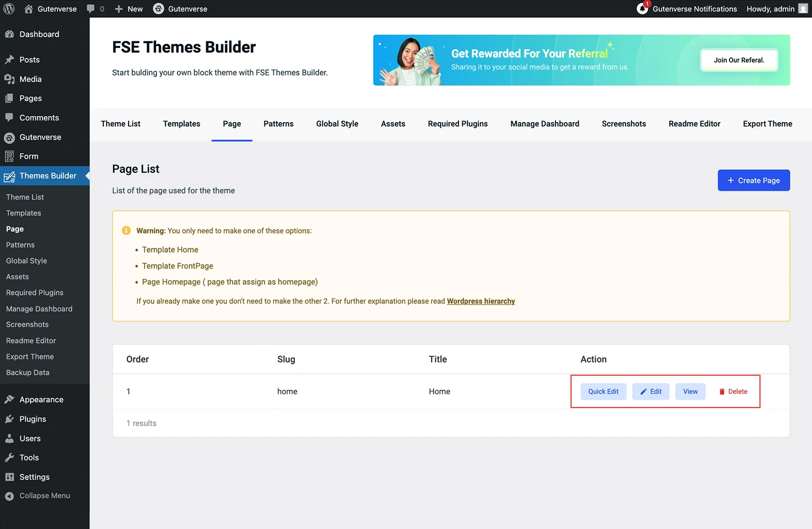Click the Appearance brush icon
812x529 pixels.
point(10,400)
